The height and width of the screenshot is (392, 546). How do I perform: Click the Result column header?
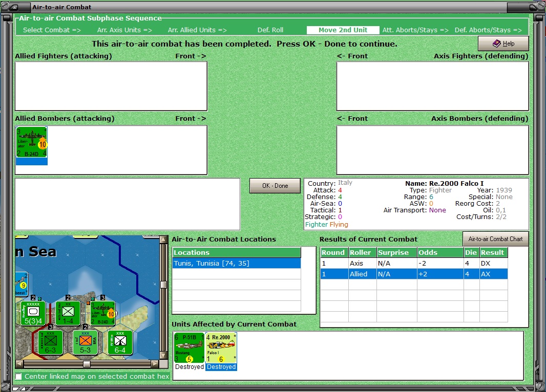[x=493, y=252]
